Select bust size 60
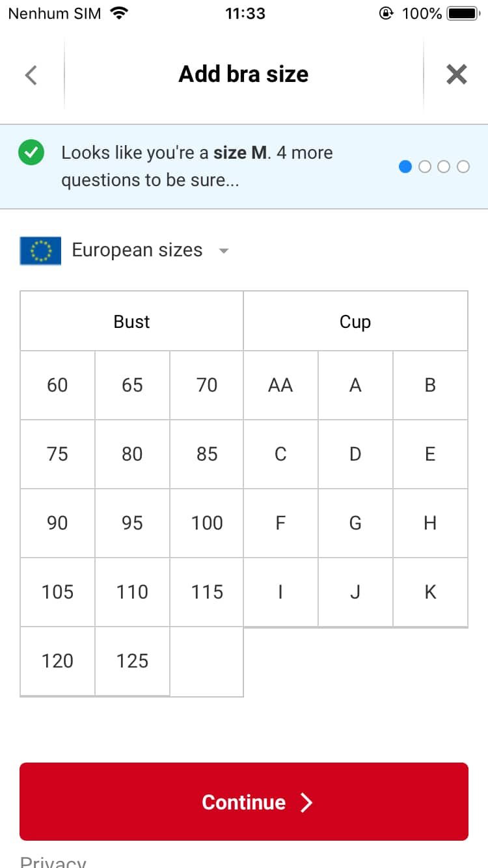 click(x=57, y=385)
